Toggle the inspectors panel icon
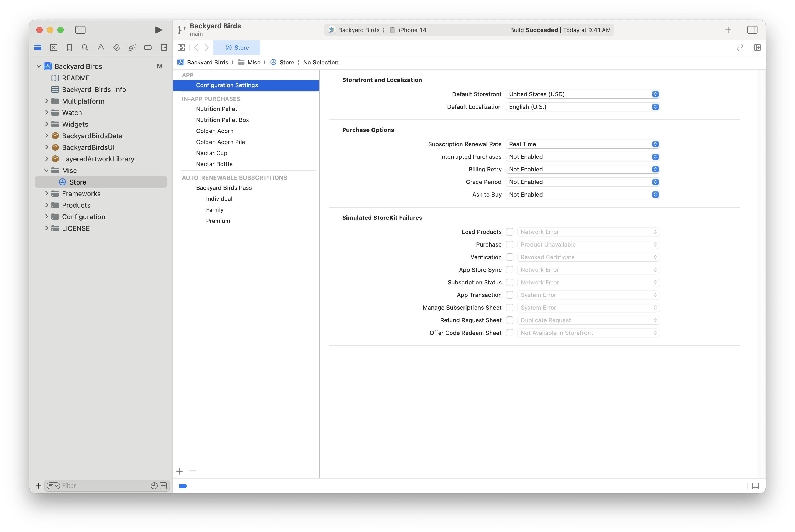795x532 pixels. [x=752, y=30]
